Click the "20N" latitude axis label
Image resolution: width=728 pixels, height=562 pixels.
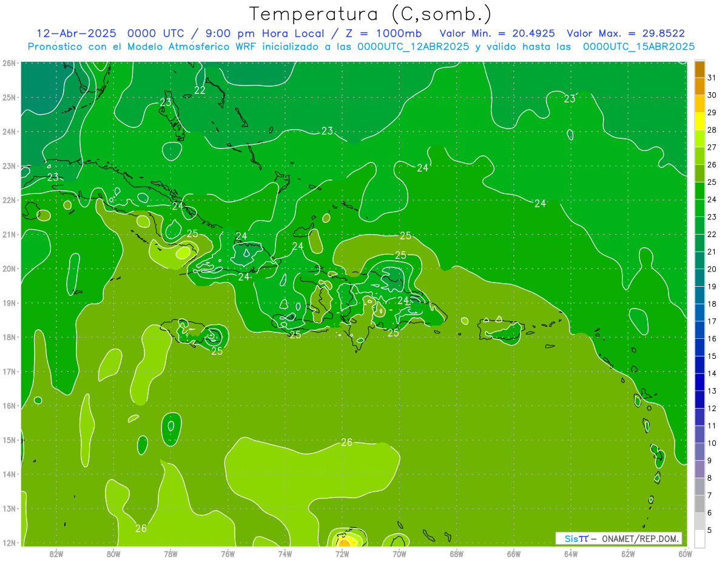(8, 269)
